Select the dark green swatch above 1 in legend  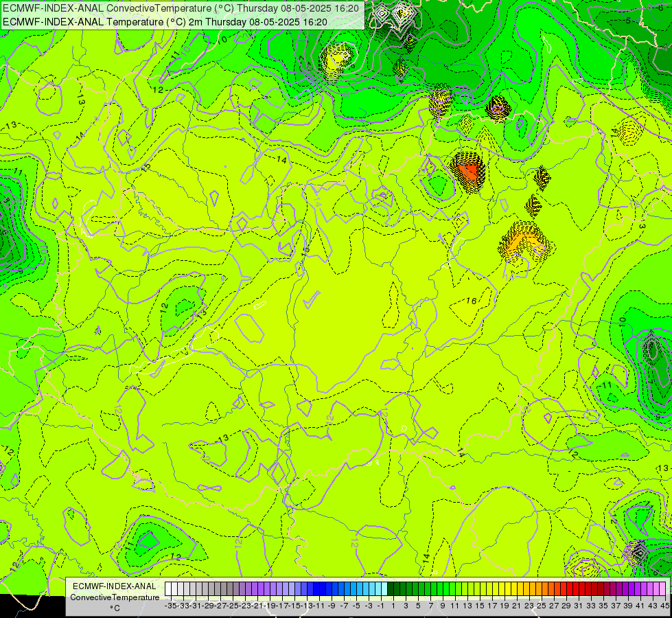click(x=391, y=589)
